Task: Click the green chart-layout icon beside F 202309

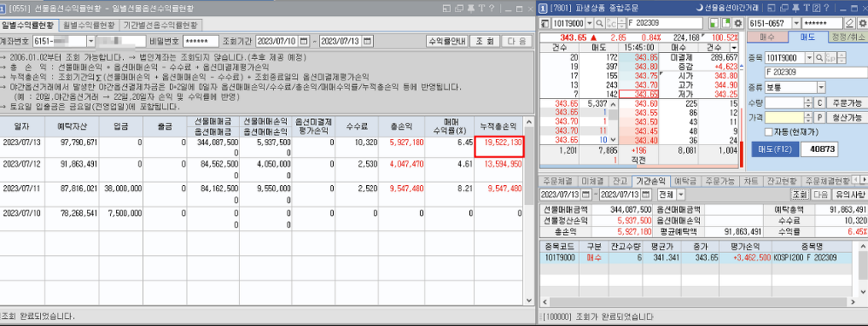Action: tap(714, 23)
